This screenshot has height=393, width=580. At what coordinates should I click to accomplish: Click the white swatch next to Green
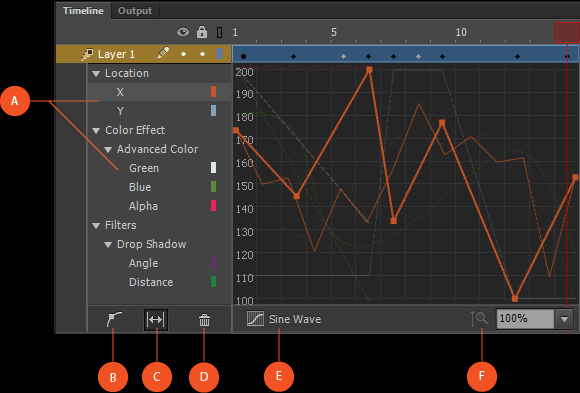(213, 168)
